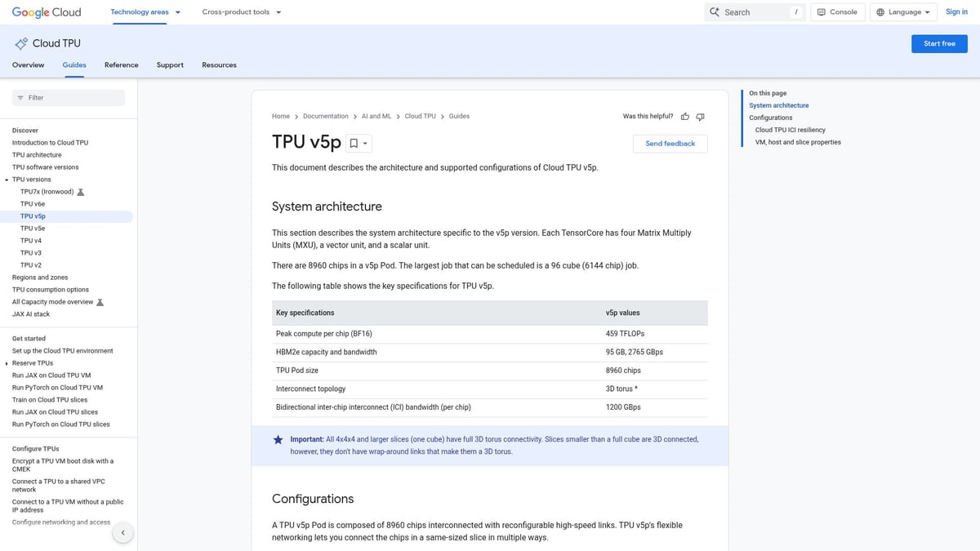Focus the top Search field
Image resolution: width=980 pixels, height=551 pixels.
(755, 12)
